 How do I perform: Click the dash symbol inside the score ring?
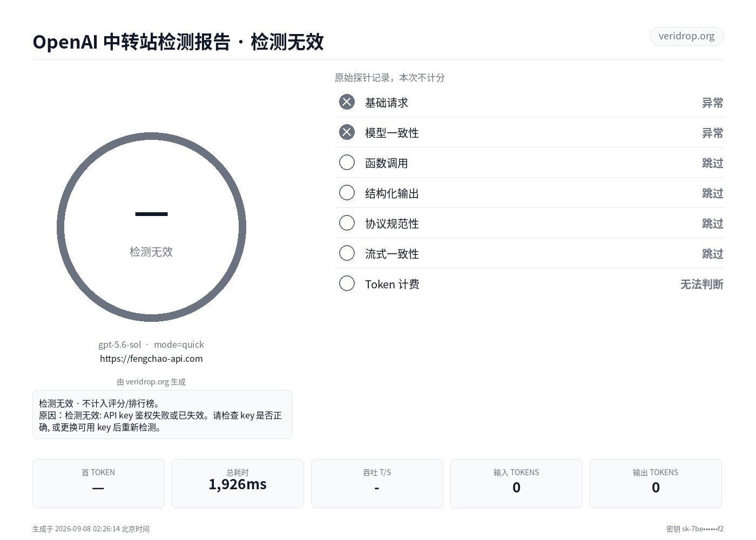point(151,214)
